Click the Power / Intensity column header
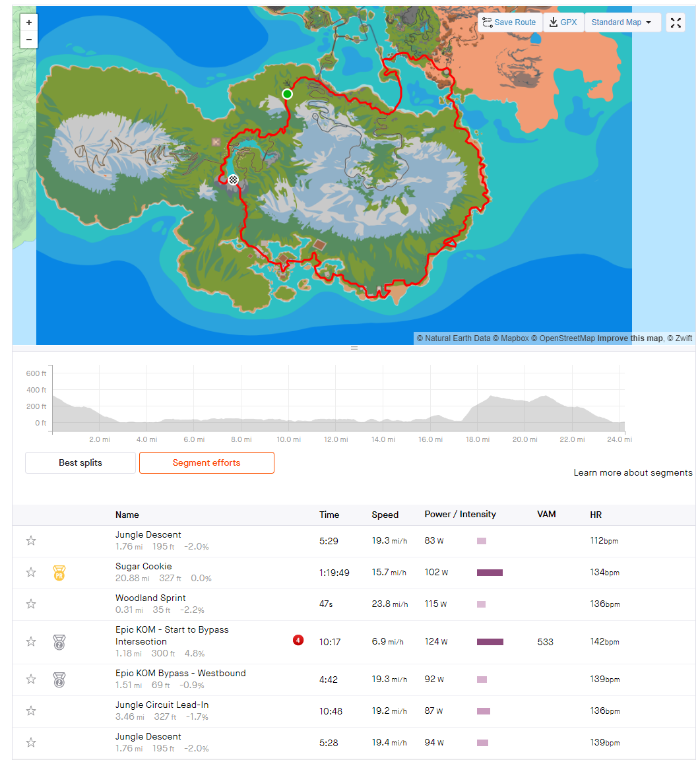The image size is (700, 760). click(x=460, y=515)
